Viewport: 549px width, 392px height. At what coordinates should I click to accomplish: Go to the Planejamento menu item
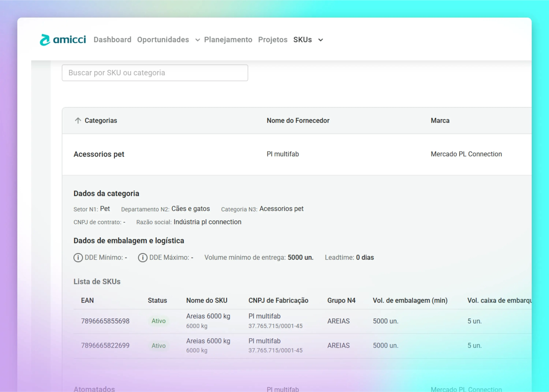[x=228, y=40]
